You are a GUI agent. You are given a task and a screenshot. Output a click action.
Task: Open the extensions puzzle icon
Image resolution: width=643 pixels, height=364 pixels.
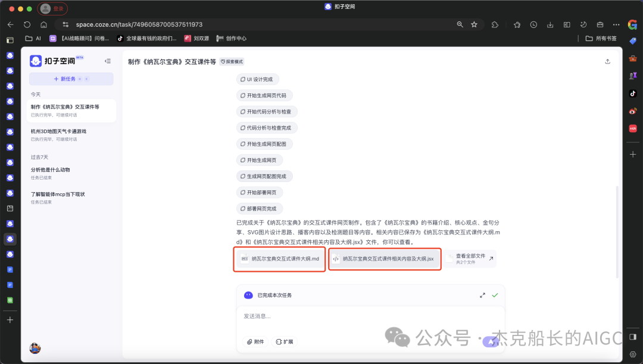pyautogui.click(x=495, y=24)
